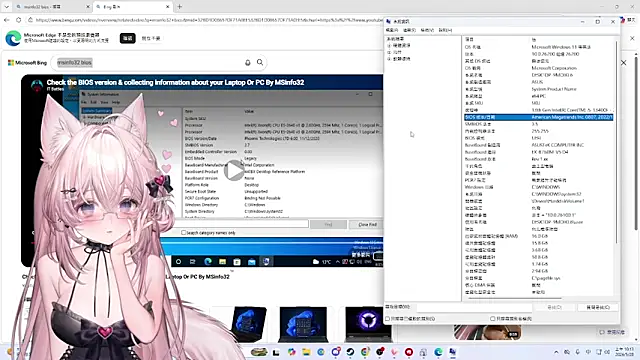Open File Explorer from the taskbar

coord(306,352)
